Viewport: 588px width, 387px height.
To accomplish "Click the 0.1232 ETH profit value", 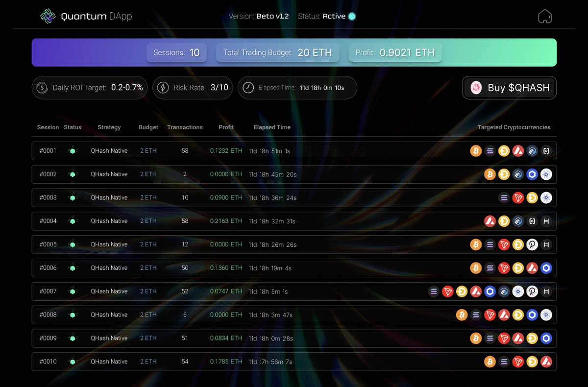I will point(226,151).
